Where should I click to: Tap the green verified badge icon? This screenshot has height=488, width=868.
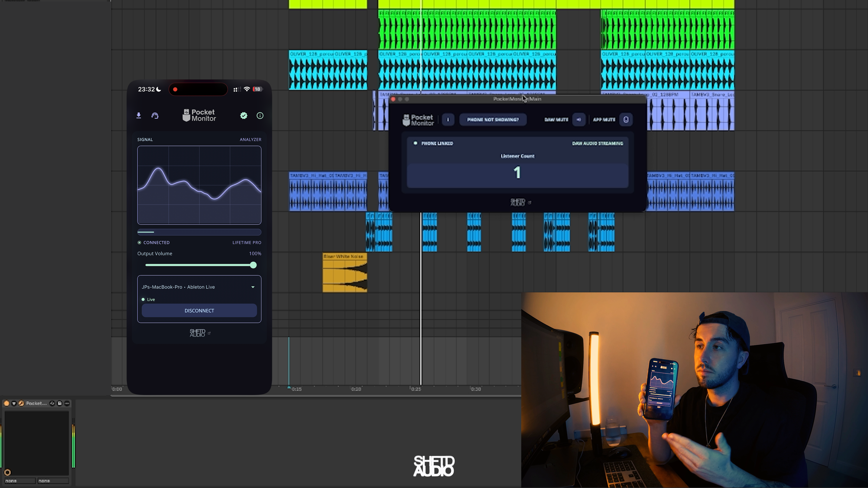(244, 115)
